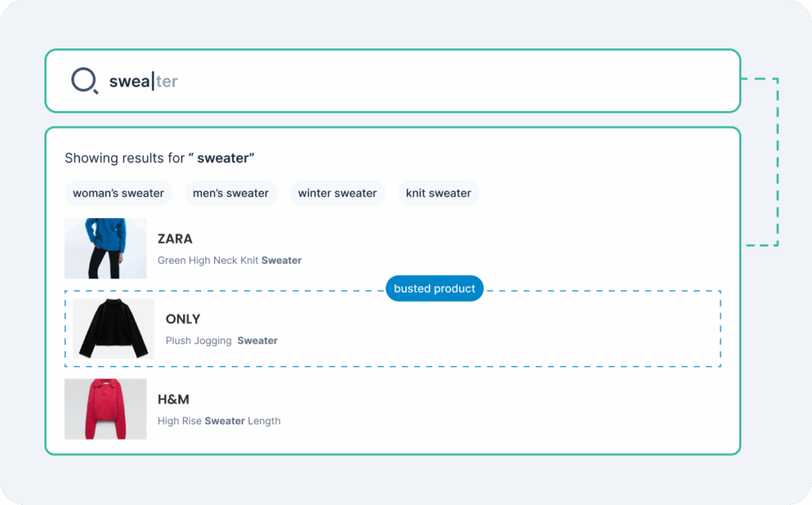
Task: Open "High Rise Sweater Length" result
Action: pos(219,421)
